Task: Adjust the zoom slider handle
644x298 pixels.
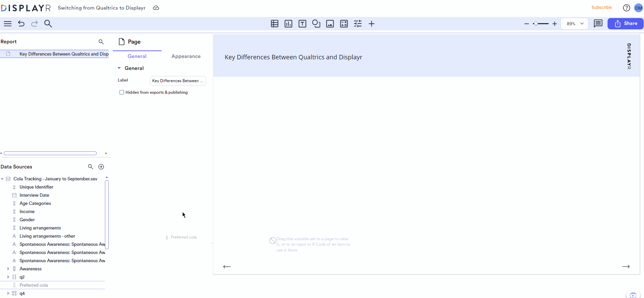Action: pyautogui.click(x=536, y=24)
